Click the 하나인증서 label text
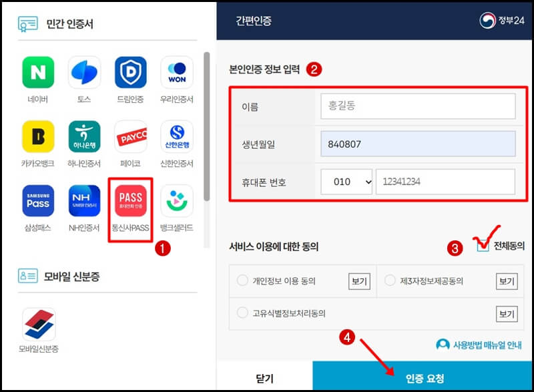Screen dimensions: 534x392 (x=84, y=164)
